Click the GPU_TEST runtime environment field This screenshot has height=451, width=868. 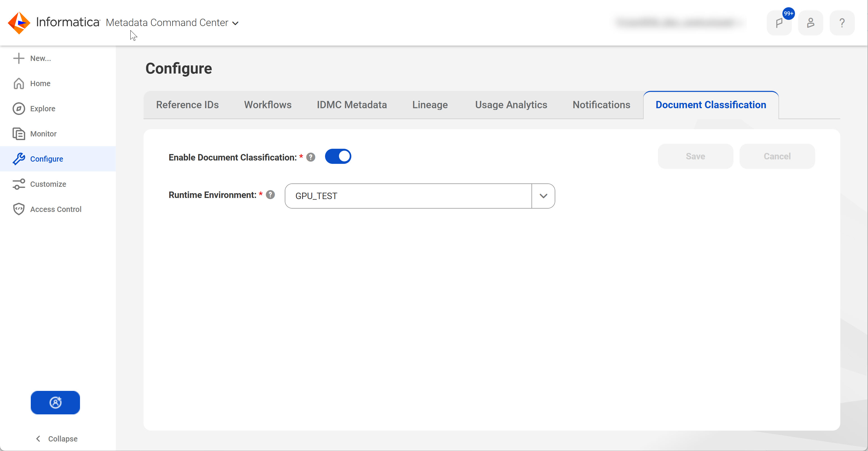408,196
